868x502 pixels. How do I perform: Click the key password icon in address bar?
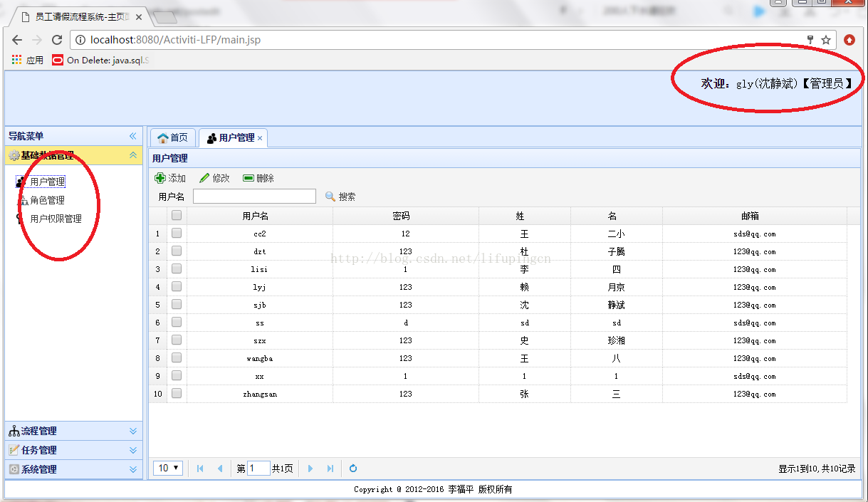pyautogui.click(x=810, y=40)
